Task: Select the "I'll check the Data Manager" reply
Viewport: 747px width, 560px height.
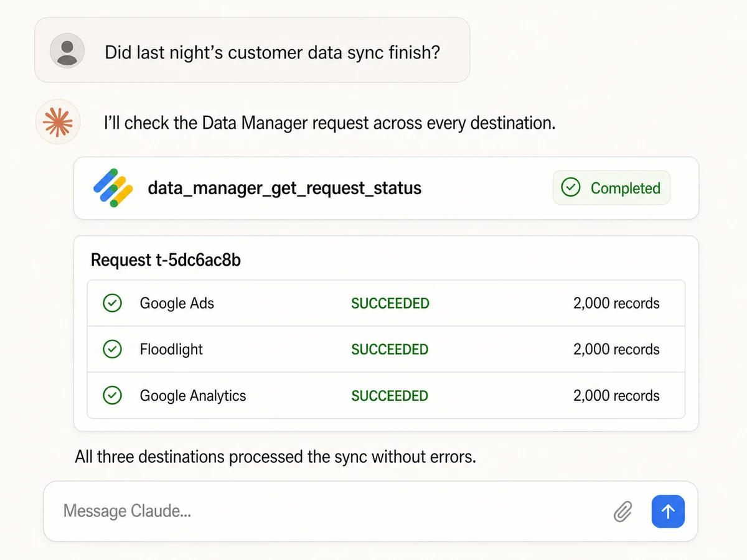Action: coord(329,123)
